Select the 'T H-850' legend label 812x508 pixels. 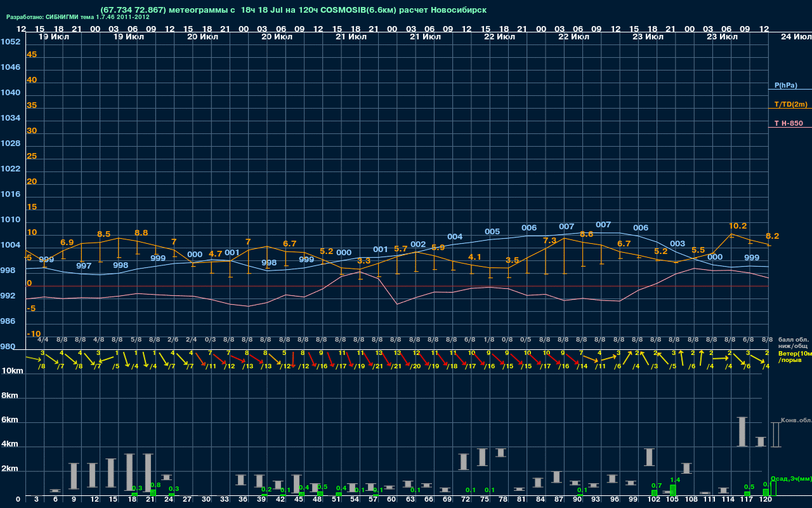(x=788, y=123)
